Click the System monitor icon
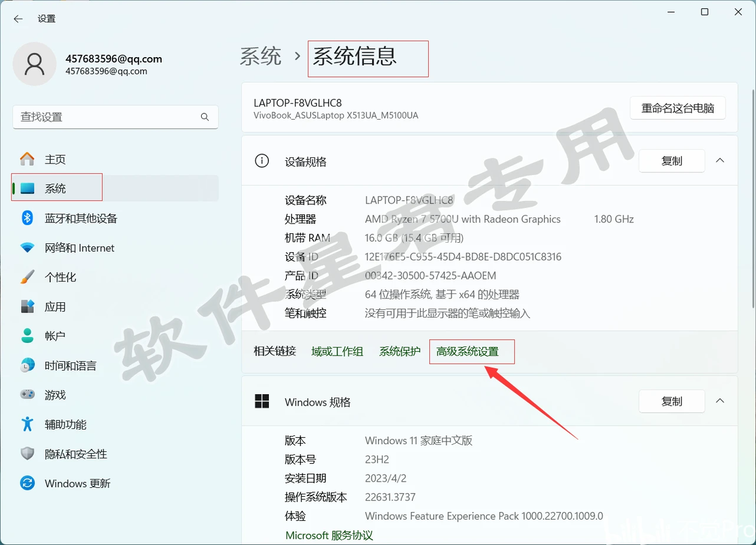The height and width of the screenshot is (545, 756). 27,188
